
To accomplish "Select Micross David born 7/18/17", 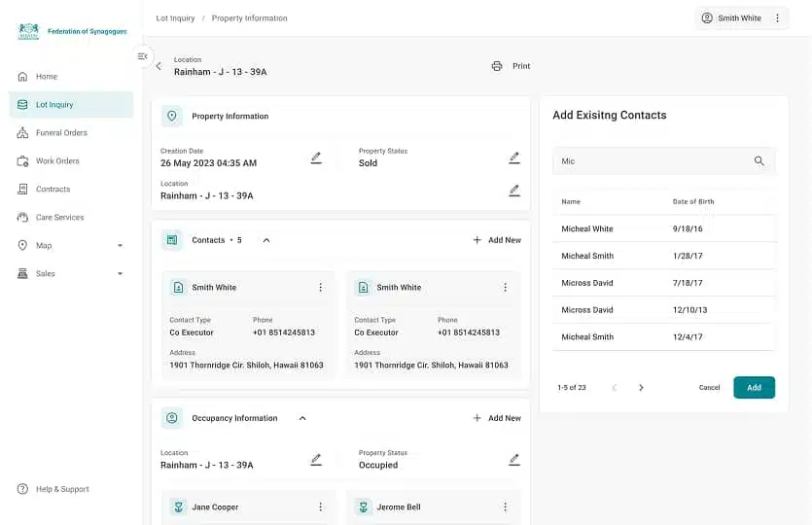I will point(664,283).
